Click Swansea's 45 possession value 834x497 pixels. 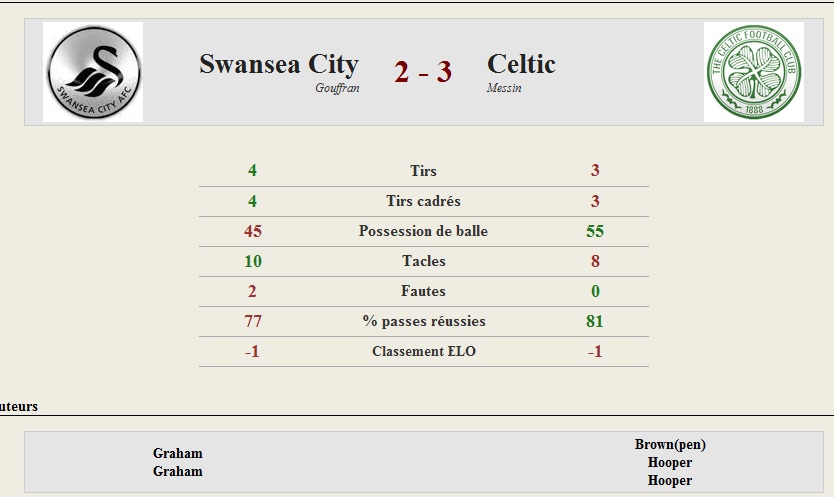pyautogui.click(x=253, y=231)
